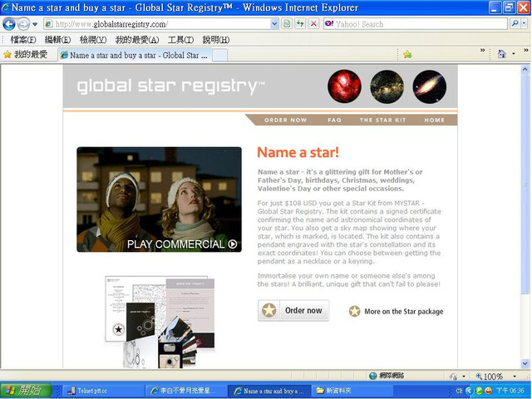Click the 100% zoom level button
Viewport: 532px width, 399px height.
[489, 377]
